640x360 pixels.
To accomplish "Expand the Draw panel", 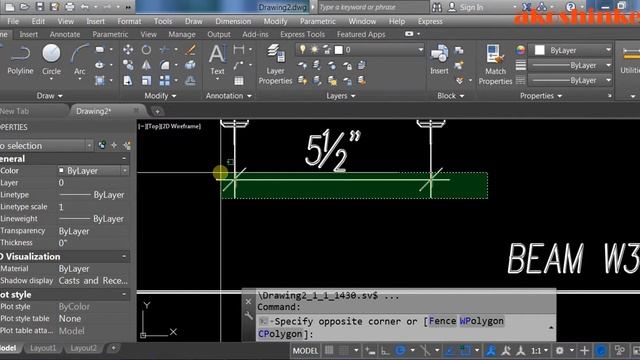I will pyautogui.click(x=49, y=96).
